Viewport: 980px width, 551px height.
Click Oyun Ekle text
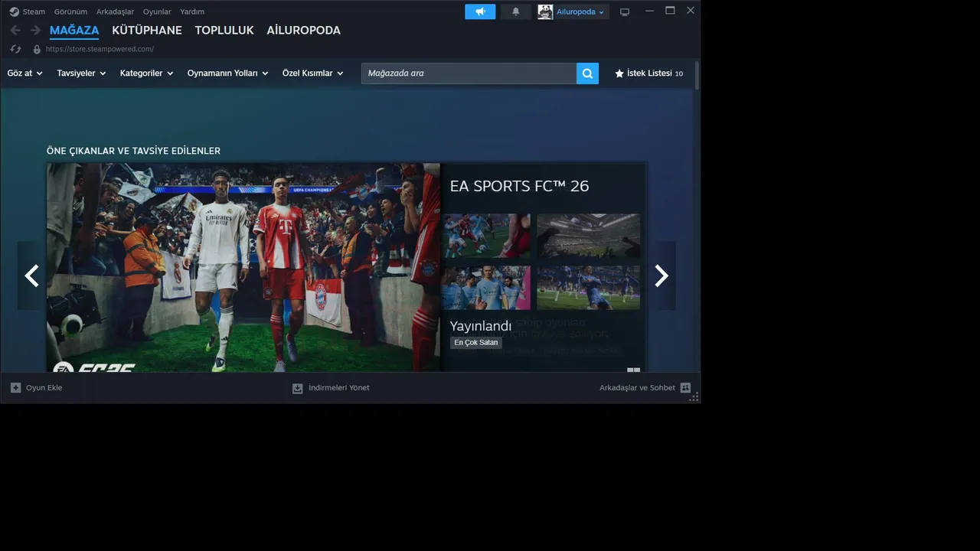pyautogui.click(x=44, y=388)
